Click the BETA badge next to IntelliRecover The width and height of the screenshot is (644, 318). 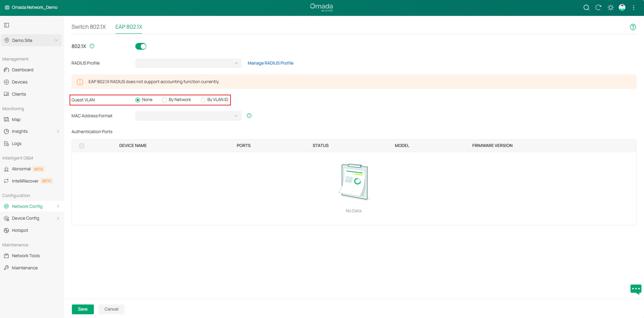(46, 181)
